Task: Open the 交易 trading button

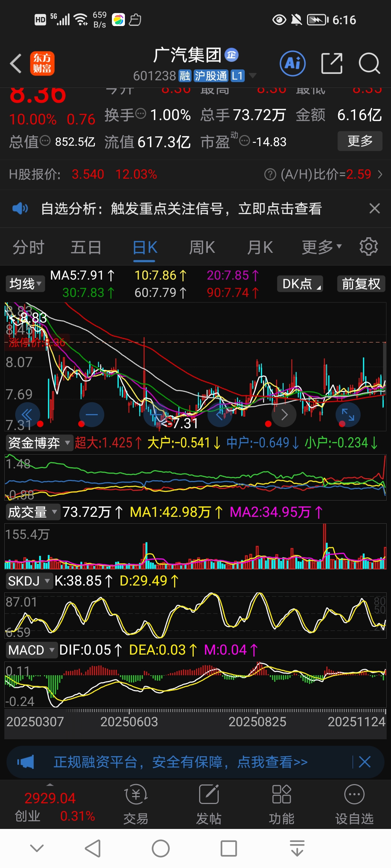Action: [x=136, y=805]
